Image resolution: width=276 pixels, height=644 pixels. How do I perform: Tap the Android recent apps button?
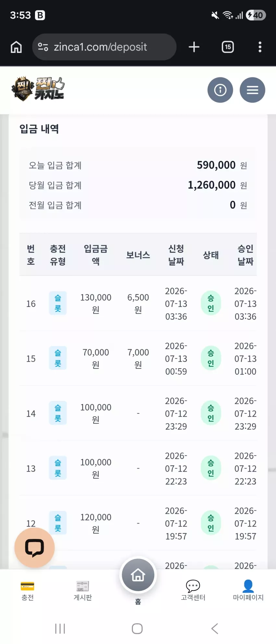point(60,628)
